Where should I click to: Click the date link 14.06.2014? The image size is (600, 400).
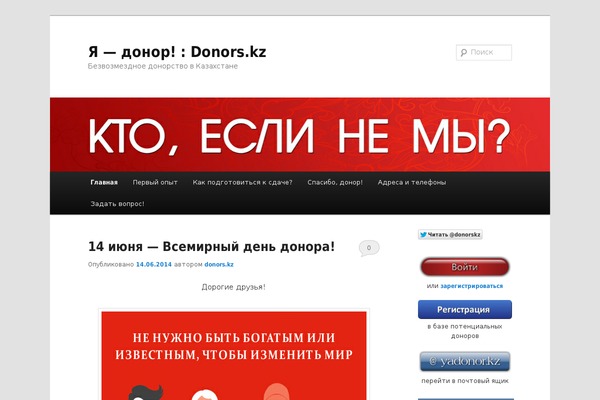point(154,264)
